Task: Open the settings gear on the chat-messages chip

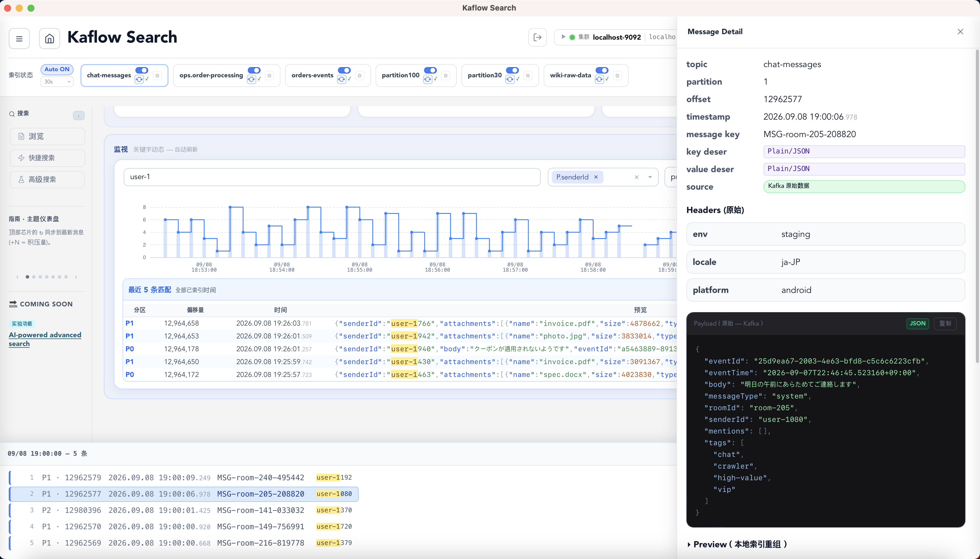Action: point(157,76)
